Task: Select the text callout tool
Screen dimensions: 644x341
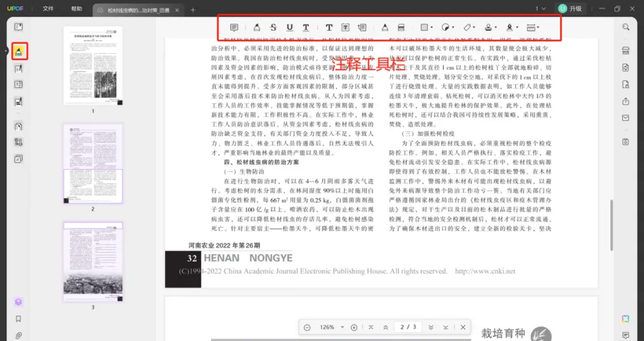Action: (x=362, y=28)
